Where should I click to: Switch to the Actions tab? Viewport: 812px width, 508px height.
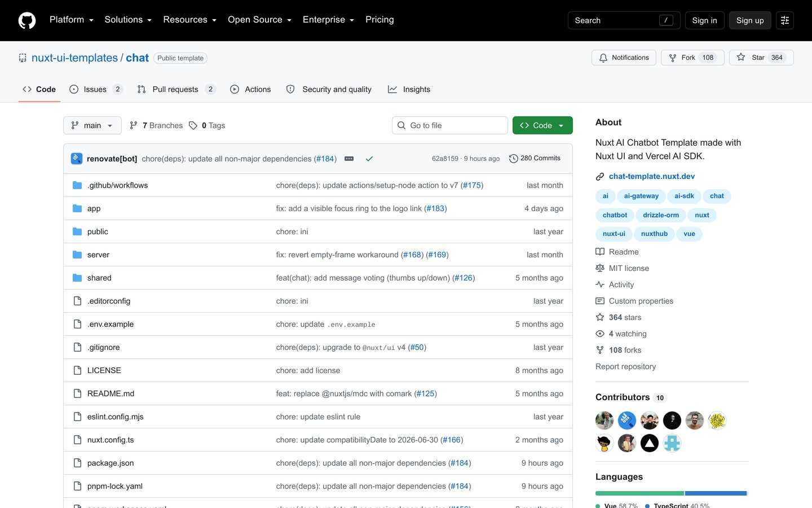pyautogui.click(x=250, y=89)
